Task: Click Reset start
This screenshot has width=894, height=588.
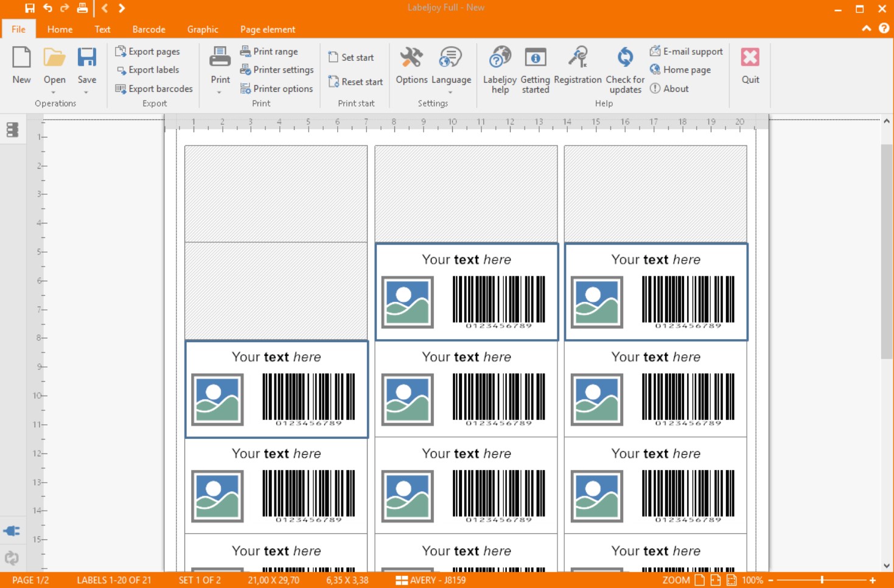Action: click(x=355, y=82)
